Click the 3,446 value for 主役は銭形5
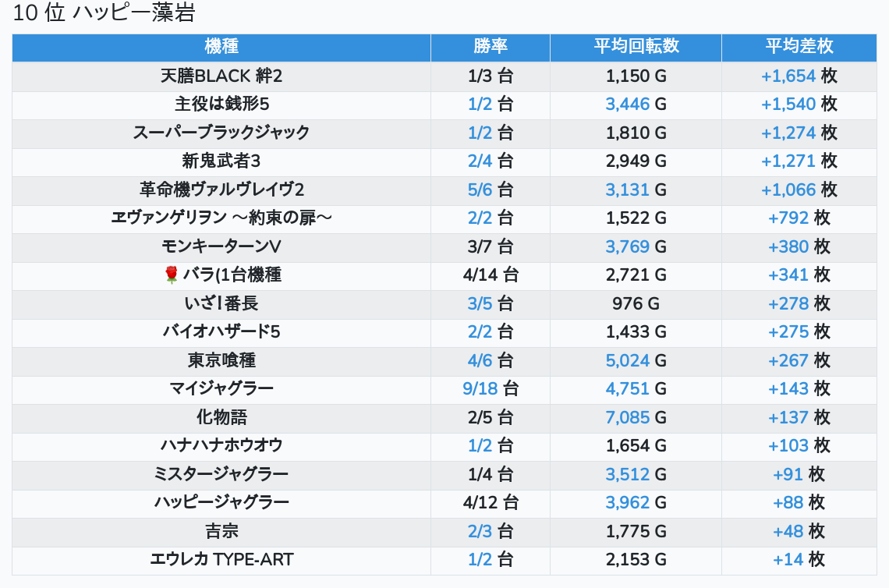The width and height of the screenshot is (889, 588). 628,104
